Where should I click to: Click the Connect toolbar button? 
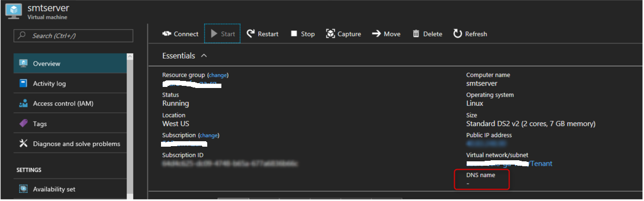pyautogui.click(x=180, y=34)
